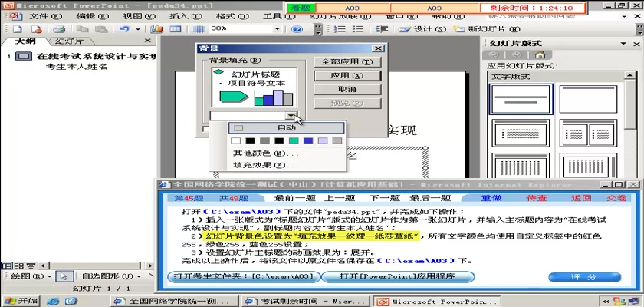
Task: Select the Automatic color option
Action: (x=286, y=128)
